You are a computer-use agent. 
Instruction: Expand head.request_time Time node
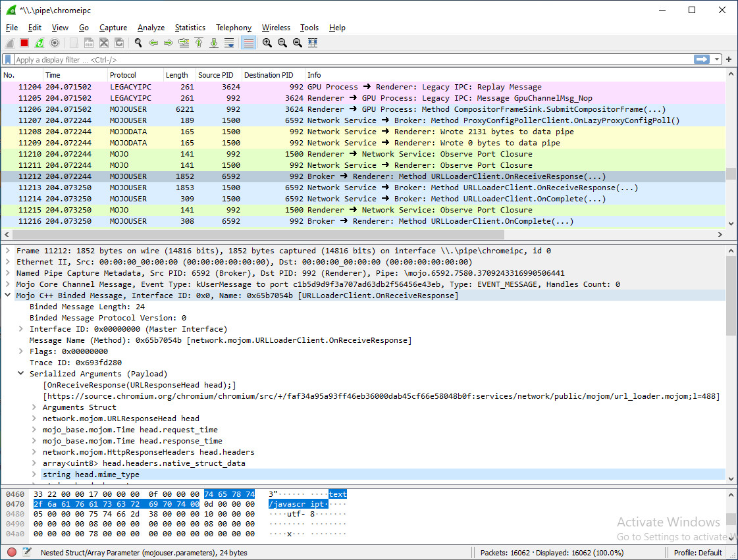[34, 430]
